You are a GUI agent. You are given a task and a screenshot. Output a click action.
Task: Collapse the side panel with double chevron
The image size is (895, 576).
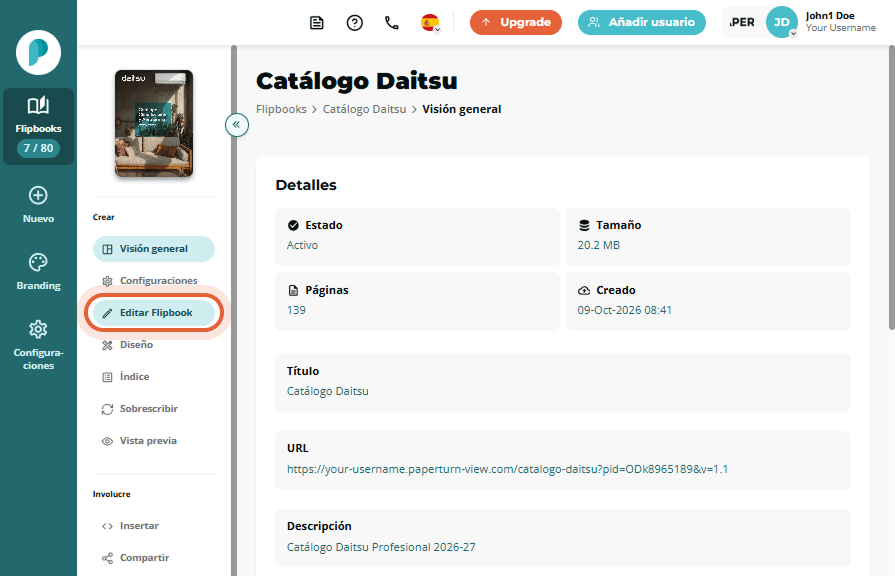pos(236,124)
